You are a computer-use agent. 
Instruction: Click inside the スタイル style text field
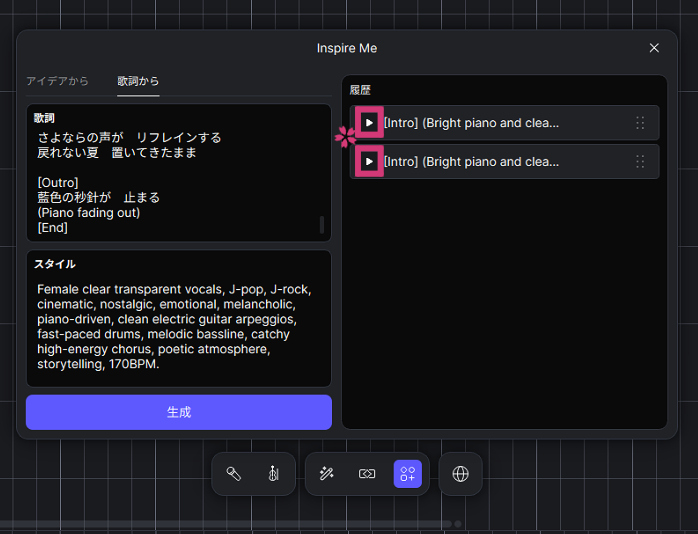(178, 325)
